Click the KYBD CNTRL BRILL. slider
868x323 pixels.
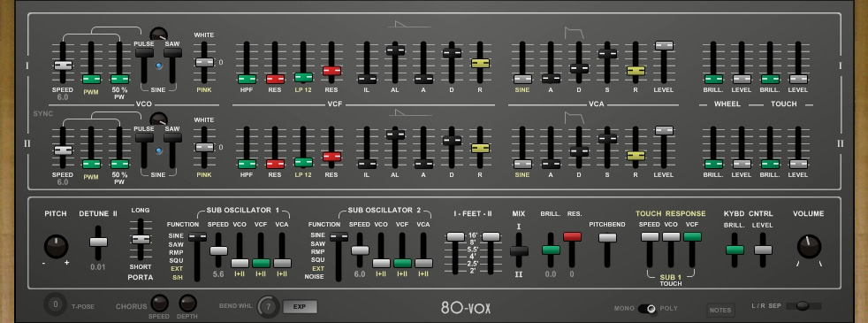click(x=735, y=250)
